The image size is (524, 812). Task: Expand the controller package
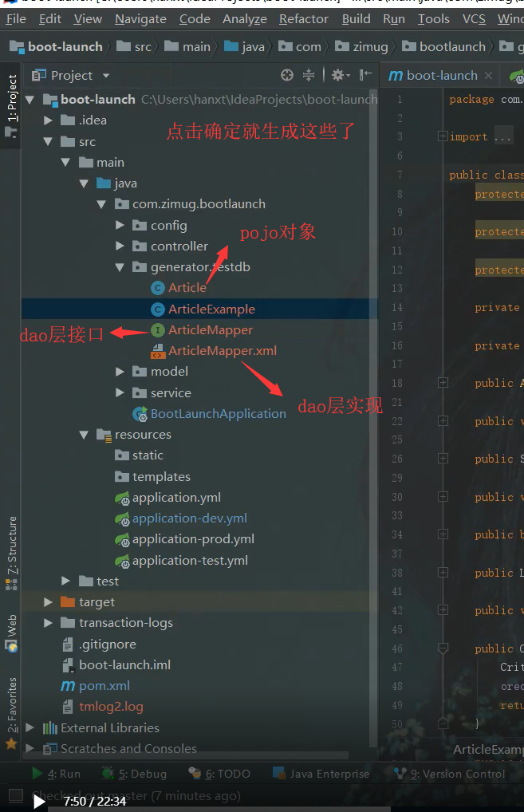tap(120, 246)
